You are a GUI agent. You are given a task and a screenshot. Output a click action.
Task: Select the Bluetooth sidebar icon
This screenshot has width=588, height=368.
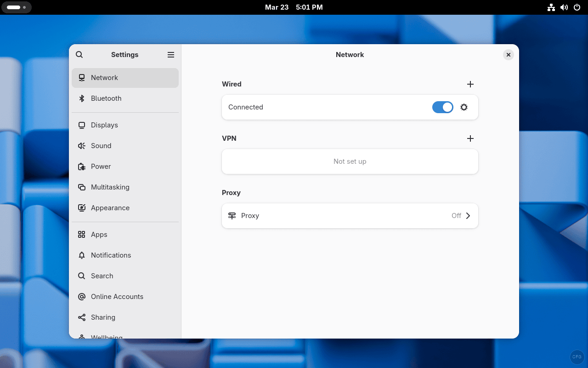[x=81, y=98]
